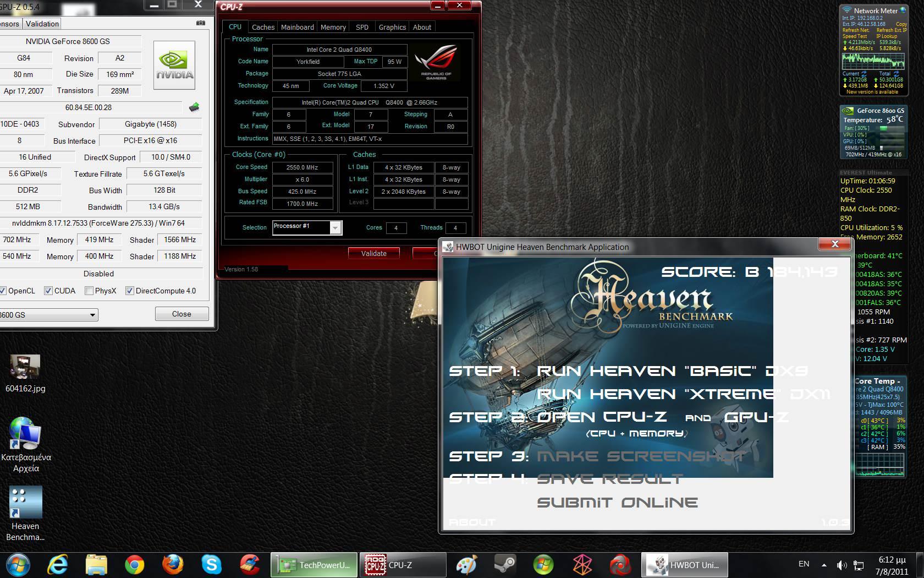Show hidden tray icons arrow
The width and height of the screenshot is (924, 578).
[824, 565]
